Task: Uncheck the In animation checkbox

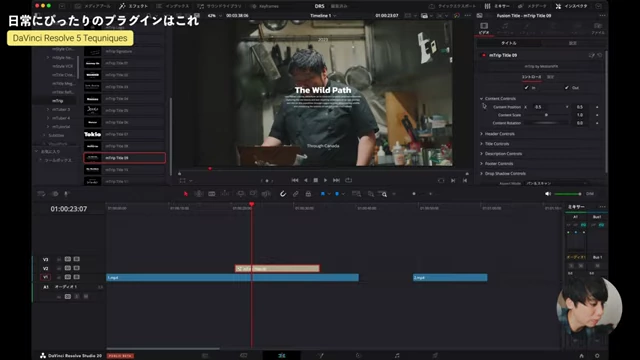Action: tap(526, 88)
